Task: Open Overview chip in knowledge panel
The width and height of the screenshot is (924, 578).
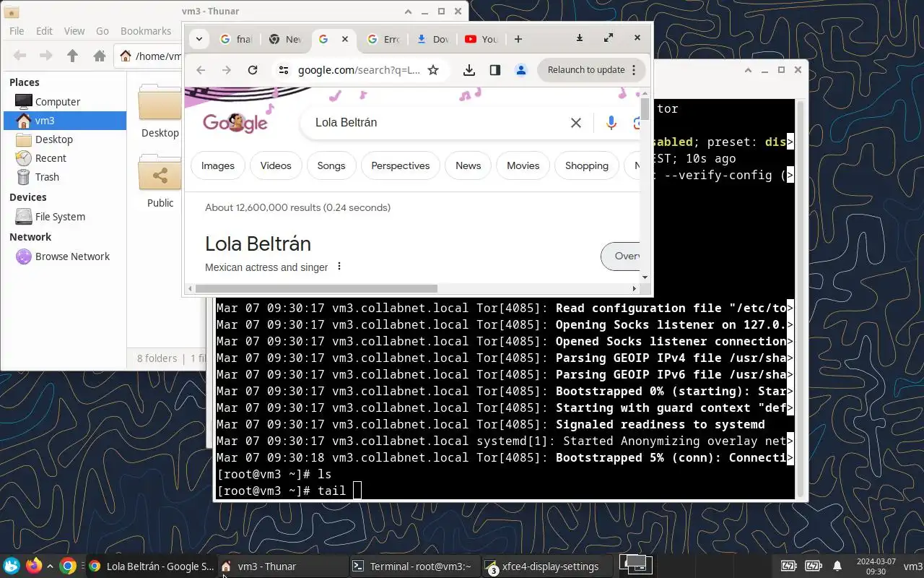Action: pyautogui.click(x=621, y=256)
